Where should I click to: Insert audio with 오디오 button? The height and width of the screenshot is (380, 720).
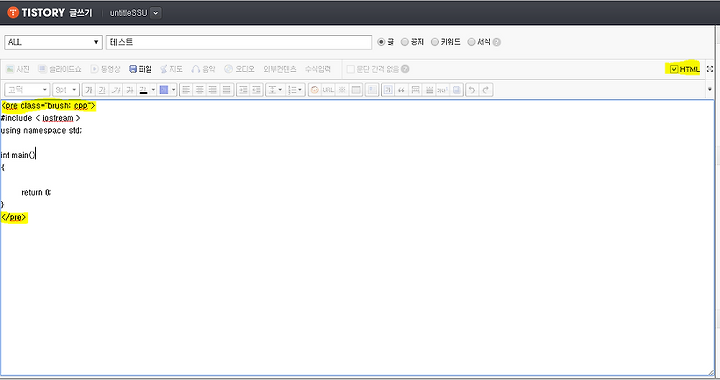pyautogui.click(x=239, y=69)
